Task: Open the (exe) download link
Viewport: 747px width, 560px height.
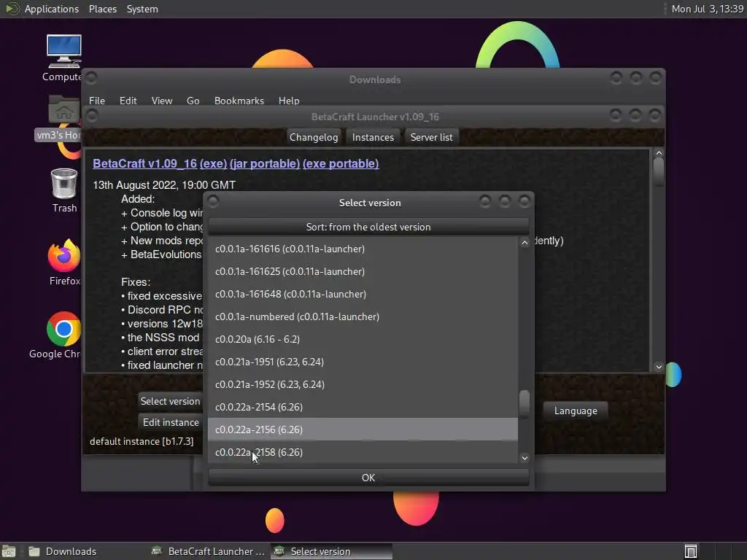Action: pyautogui.click(x=213, y=163)
